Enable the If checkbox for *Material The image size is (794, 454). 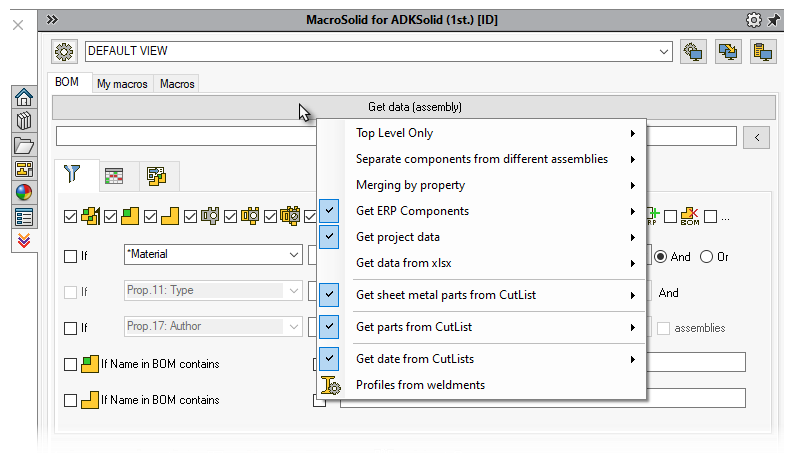pos(70,256)
